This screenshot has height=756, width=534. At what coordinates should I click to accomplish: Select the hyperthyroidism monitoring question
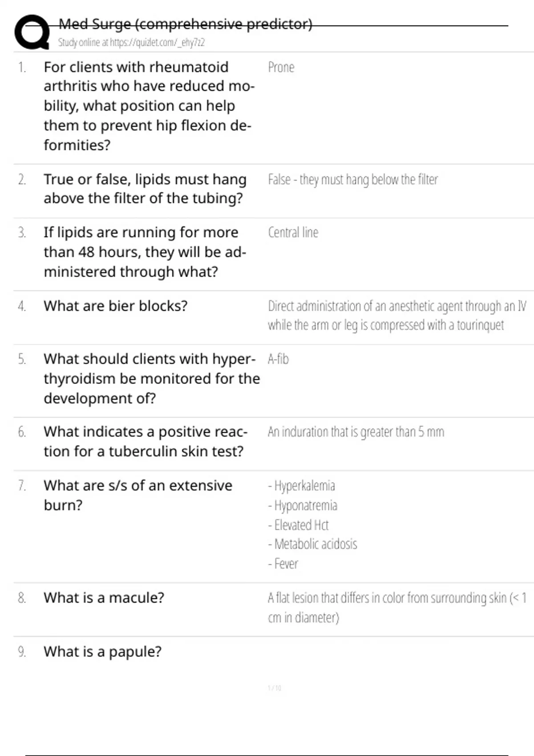[x=151, y=378]
